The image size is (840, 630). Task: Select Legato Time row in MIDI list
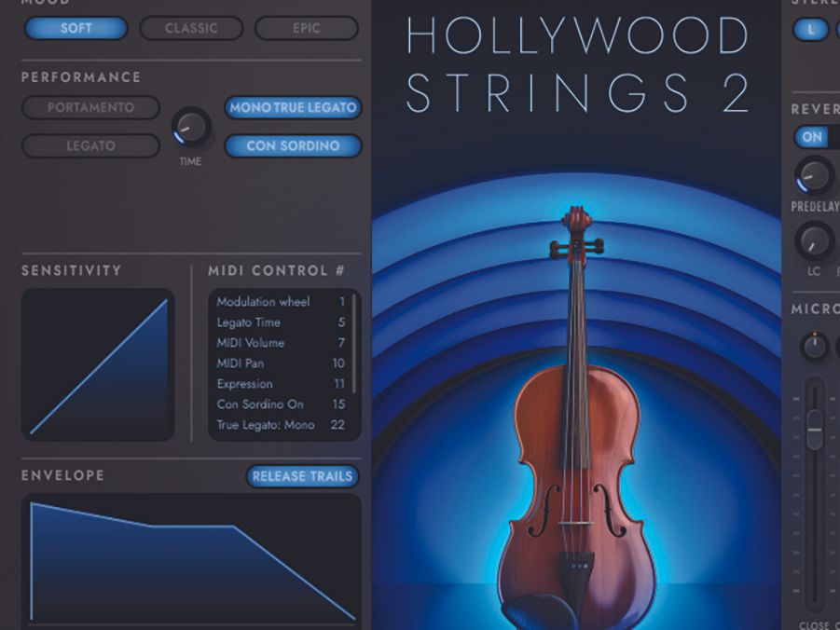281,322
